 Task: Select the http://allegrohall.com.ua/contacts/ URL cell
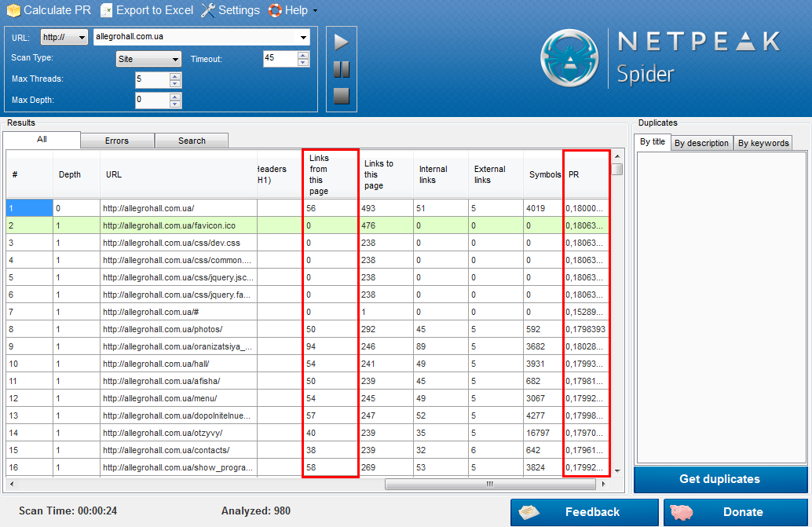[179, 450]
